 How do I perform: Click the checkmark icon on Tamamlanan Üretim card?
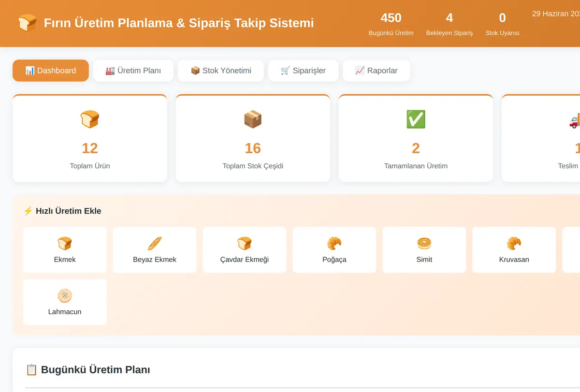pos(416,119)
